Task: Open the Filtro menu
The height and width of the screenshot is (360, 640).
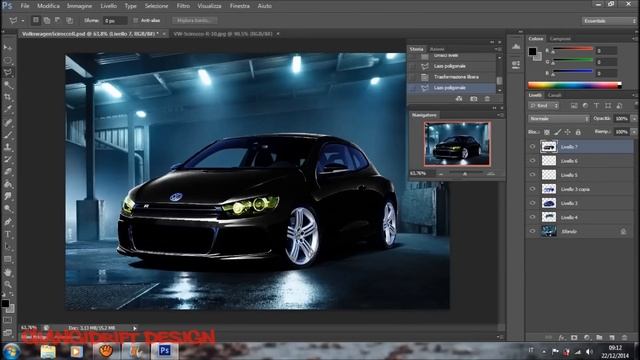Action: (183, 6)
